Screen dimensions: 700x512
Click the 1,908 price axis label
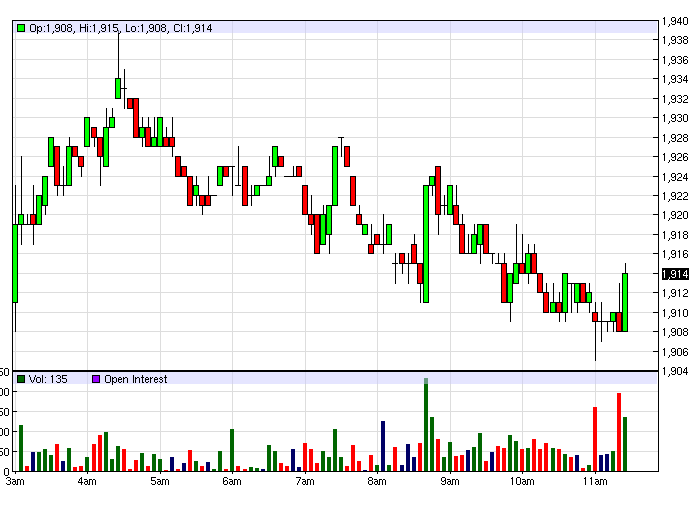click(675, 332)
